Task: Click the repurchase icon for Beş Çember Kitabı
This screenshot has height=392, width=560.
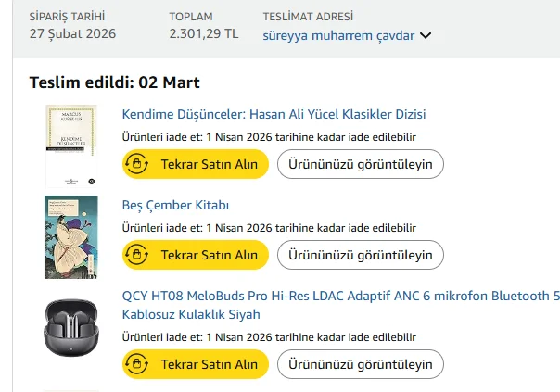Action: coord(138,255)
